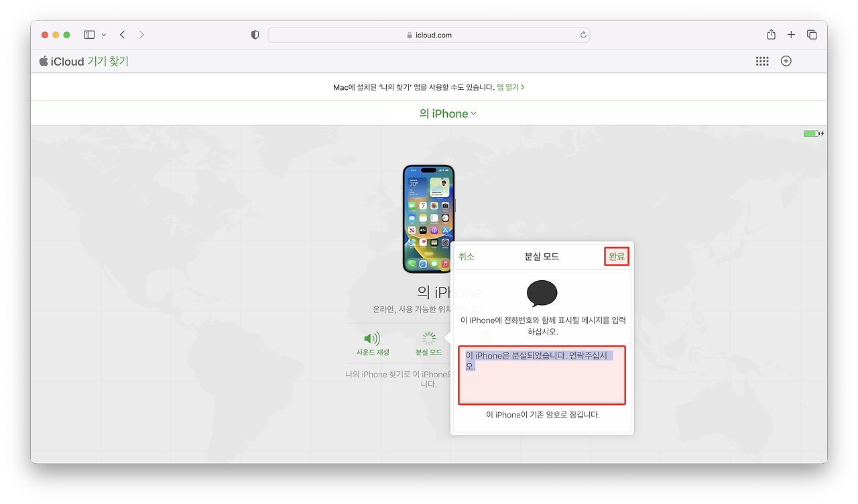Open the privacy shield report icon
The image size is (858, 504).
pyautogui.click(x=255, y=35)
